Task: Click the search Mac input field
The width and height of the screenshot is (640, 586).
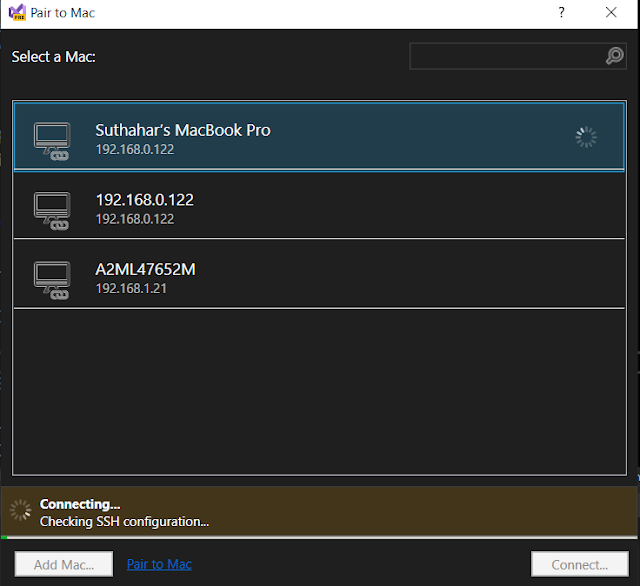Action: tap(518, 56)
